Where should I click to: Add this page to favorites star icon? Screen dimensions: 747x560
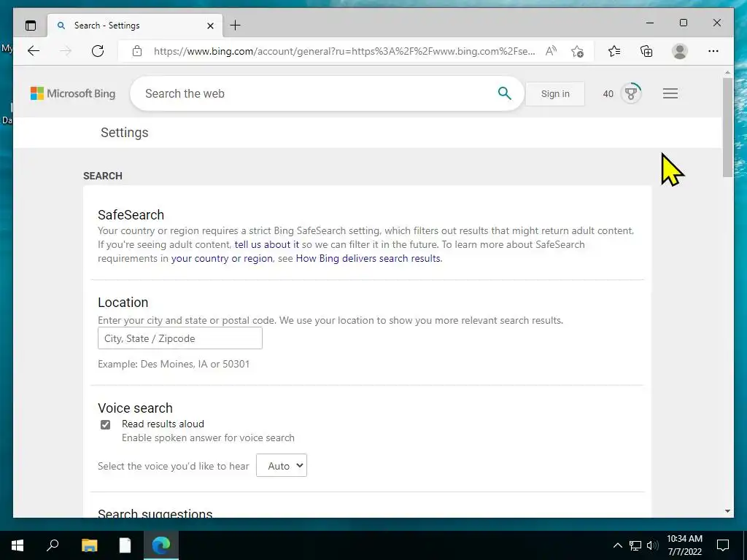(x=578, y=51)
